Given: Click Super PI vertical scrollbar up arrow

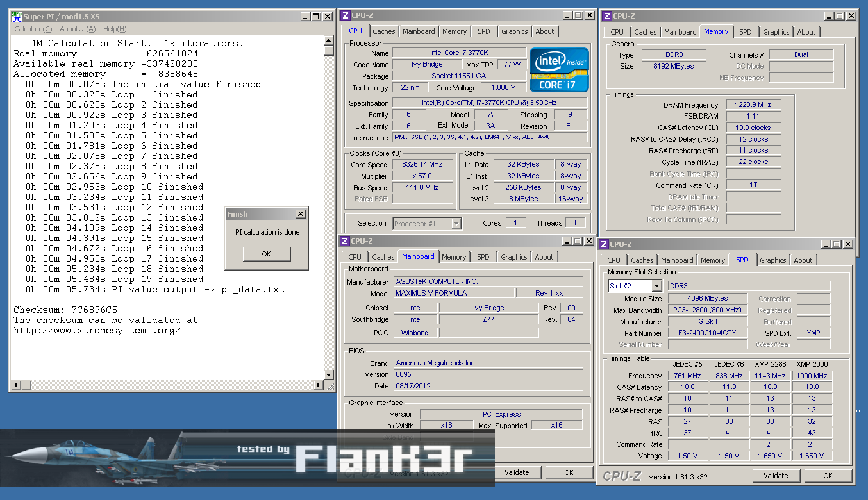Looking at the screenshot, I should [329, 40].
